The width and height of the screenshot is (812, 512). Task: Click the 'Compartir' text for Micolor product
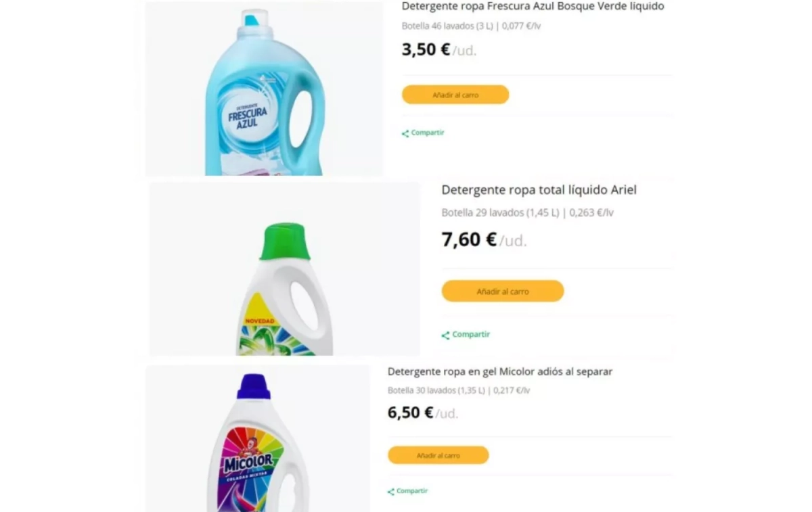[x=412, y=491]
